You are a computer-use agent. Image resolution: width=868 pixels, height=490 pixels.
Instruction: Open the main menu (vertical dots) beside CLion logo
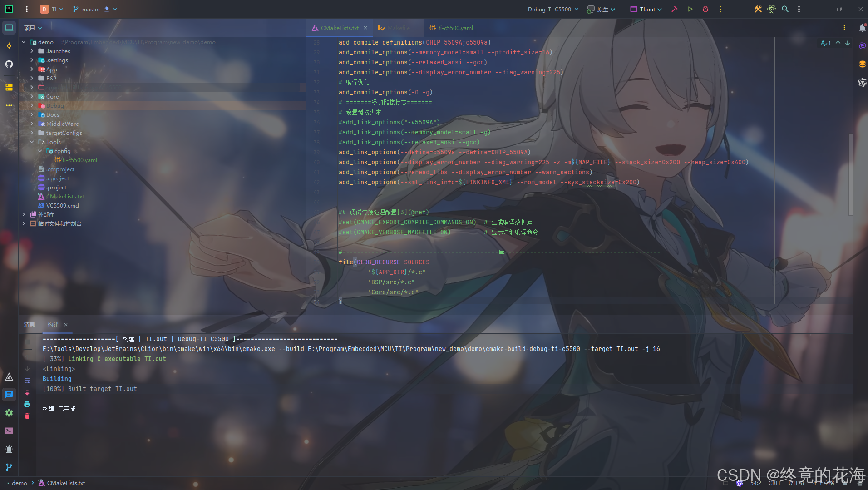click(27, 9)
